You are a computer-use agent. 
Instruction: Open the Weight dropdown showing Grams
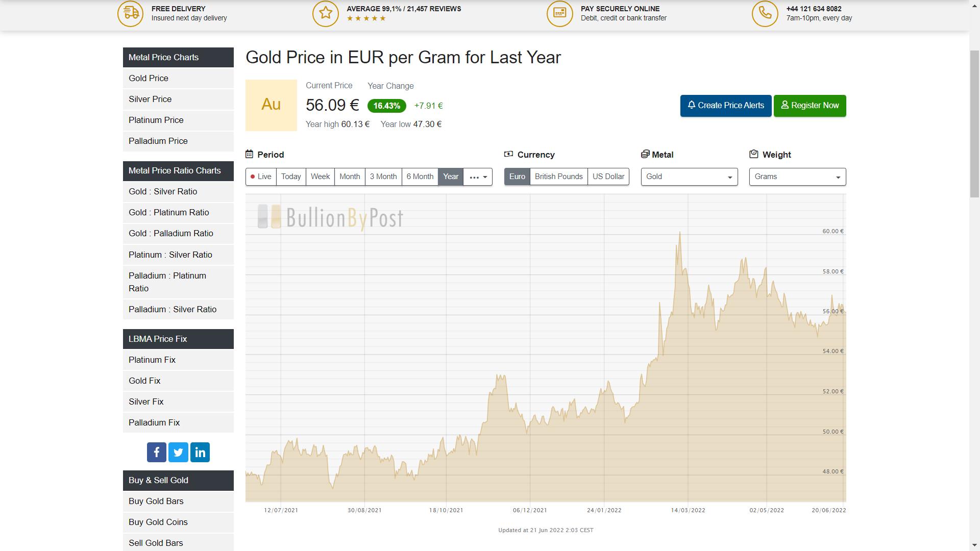click(797, 177)
